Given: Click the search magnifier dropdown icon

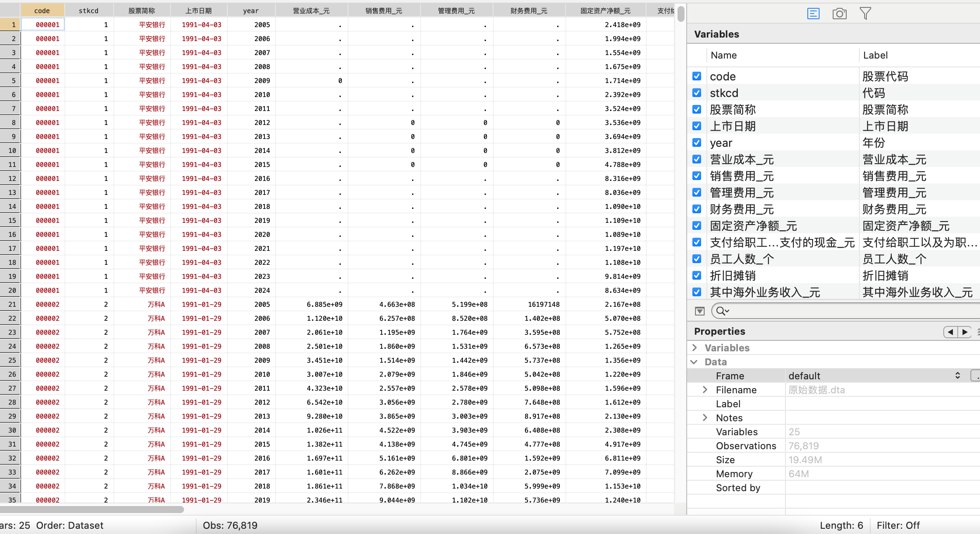Looking at the screenshot, I should click(x=723, y=311).
